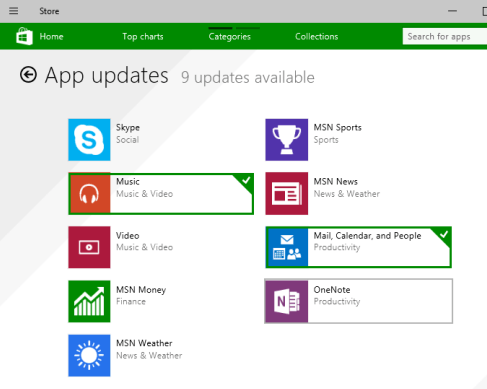Select the MSN News newspaper icon

pyautogui.click(x=287, y=194)
